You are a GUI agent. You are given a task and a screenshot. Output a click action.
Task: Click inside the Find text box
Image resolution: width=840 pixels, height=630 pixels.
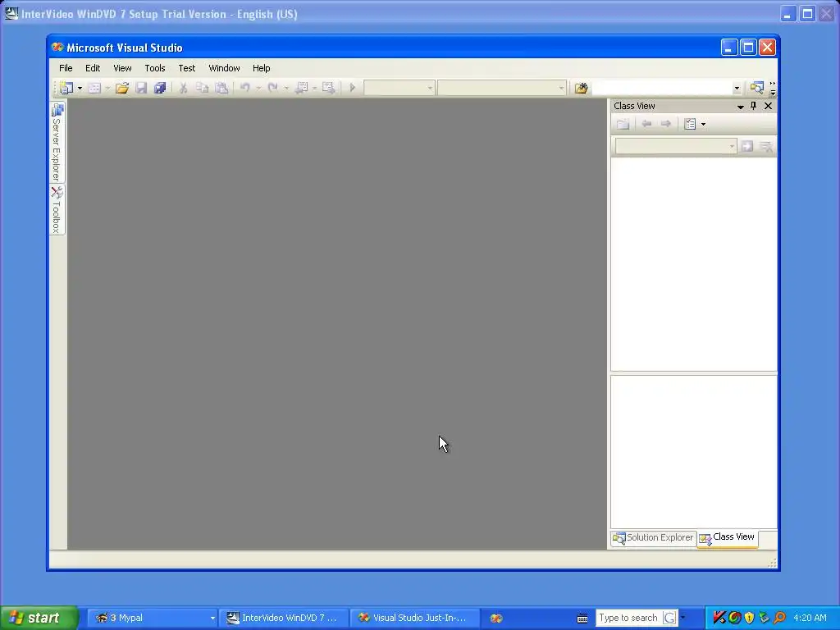[x=662, y=88]
